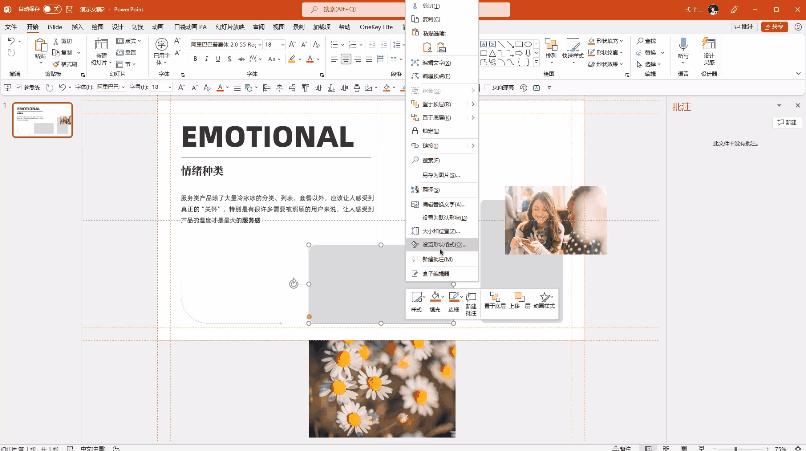
Task: Click the Layout button in slides group
Action: pyautogui.click(x=128, y=41)
